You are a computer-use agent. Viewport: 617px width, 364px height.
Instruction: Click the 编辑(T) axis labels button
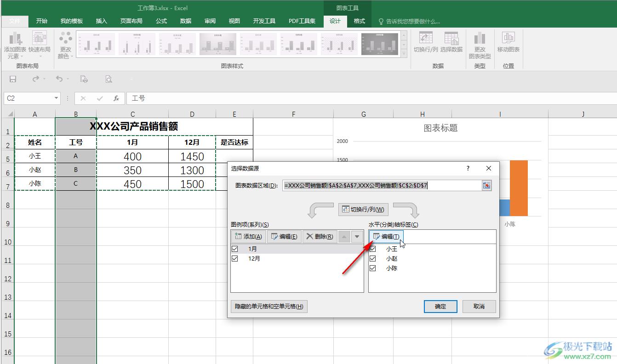coord(387,237)
